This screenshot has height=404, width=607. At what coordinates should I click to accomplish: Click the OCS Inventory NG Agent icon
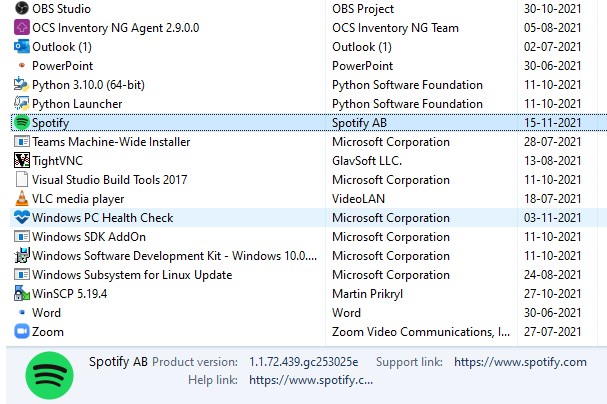click(x=22, y=27)
